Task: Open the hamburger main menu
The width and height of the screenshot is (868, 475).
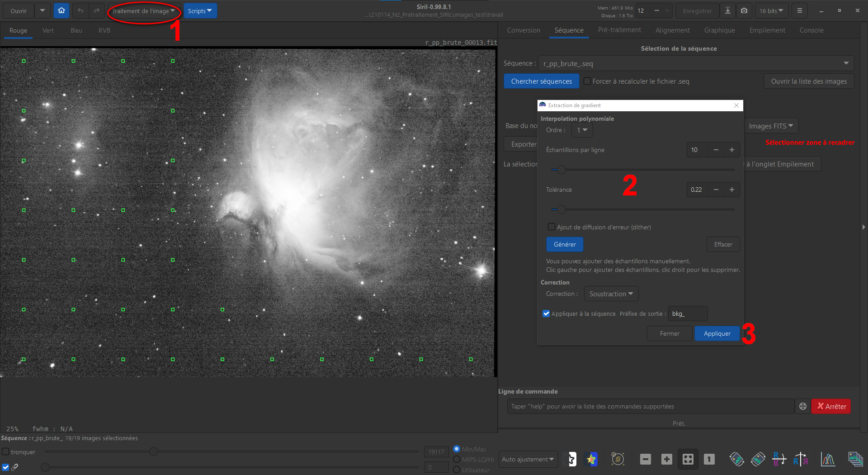Action: point(800,11)
